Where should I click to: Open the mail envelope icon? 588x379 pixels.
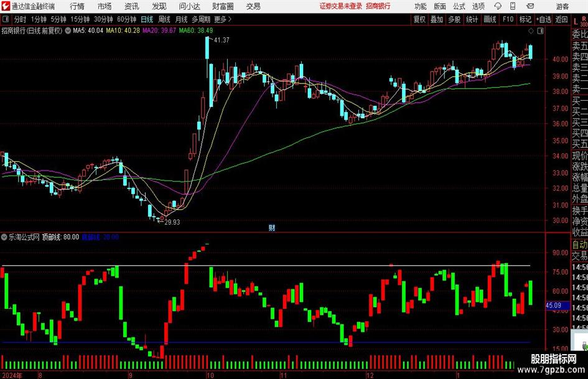[530, 6]
